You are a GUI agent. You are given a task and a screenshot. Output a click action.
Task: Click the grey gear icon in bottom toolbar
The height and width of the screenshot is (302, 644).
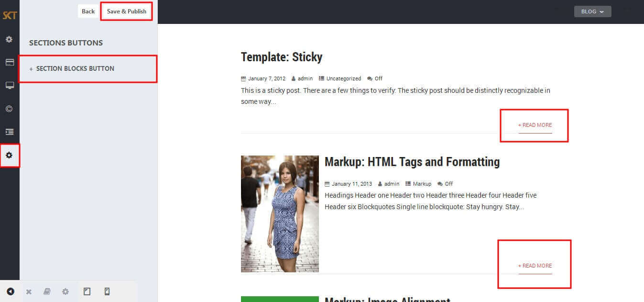(x=65, y=291)
